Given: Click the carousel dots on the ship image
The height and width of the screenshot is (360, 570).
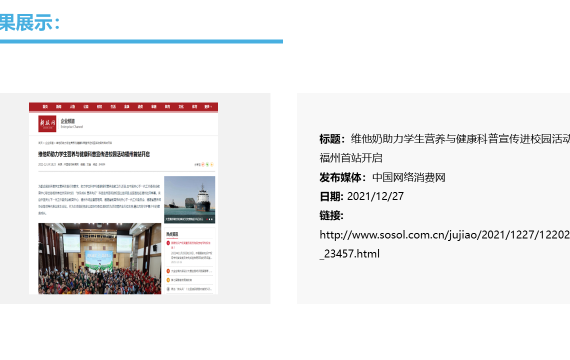Looking at the screenshot, I should pyautogui.click(x=210, y=219).
